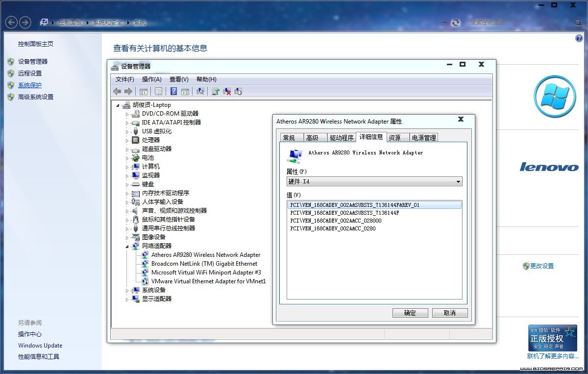Click the USB 虚拟化 category icon
The height and width of the screenshot is (374, 588).
pyautogui.click(x=136, y=131)
